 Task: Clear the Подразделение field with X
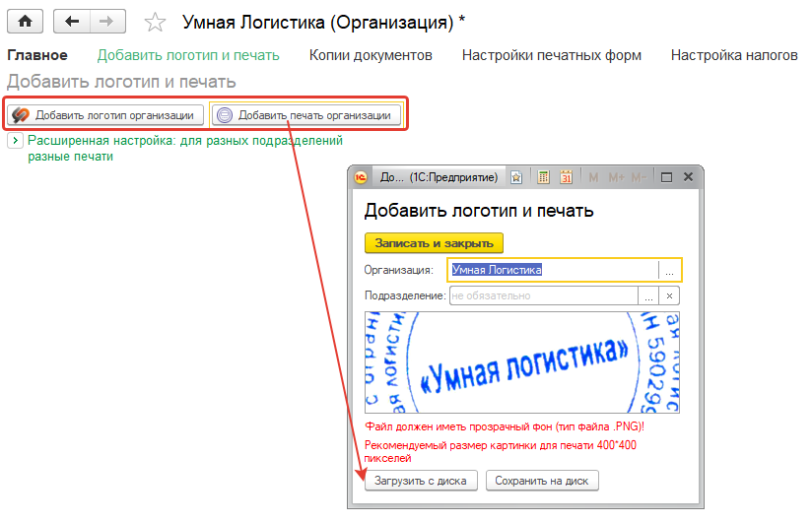[x=669, y=295]
